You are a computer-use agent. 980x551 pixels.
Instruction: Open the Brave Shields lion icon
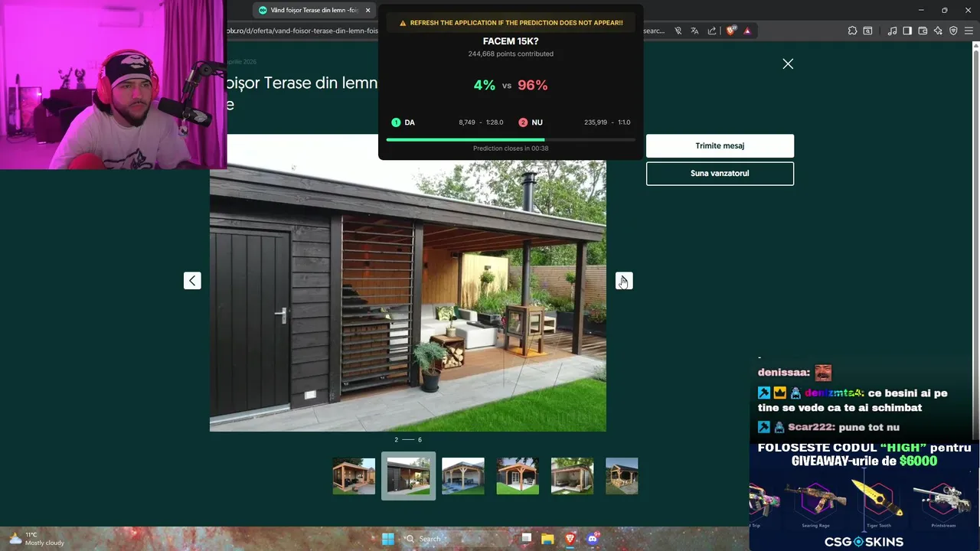tap(731, 31)
